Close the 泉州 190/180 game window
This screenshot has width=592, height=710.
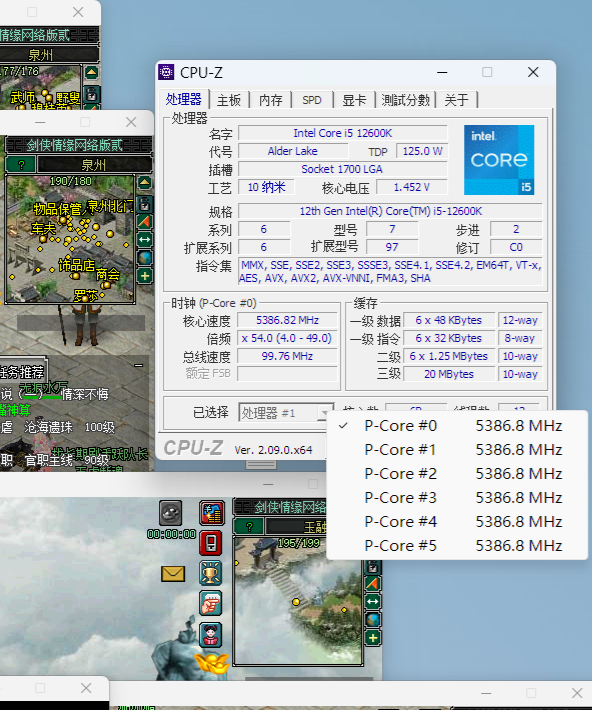pos(131,122)
